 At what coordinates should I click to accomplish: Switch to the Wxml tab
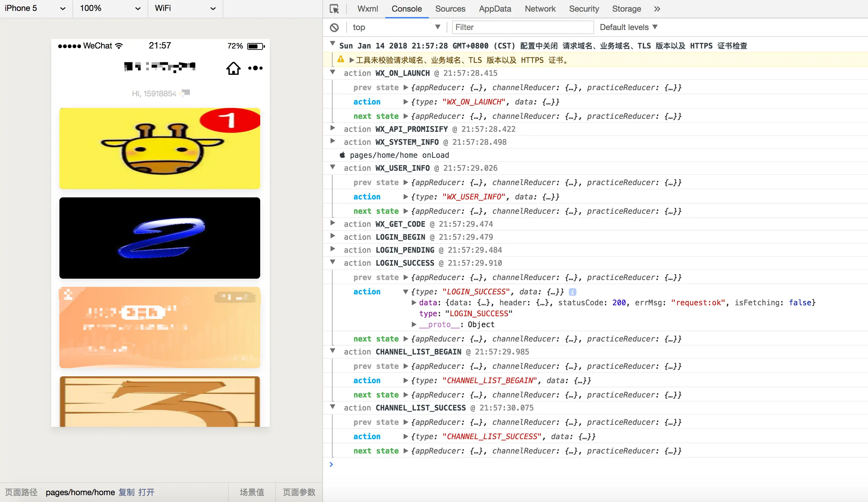[x=367, y=9]
